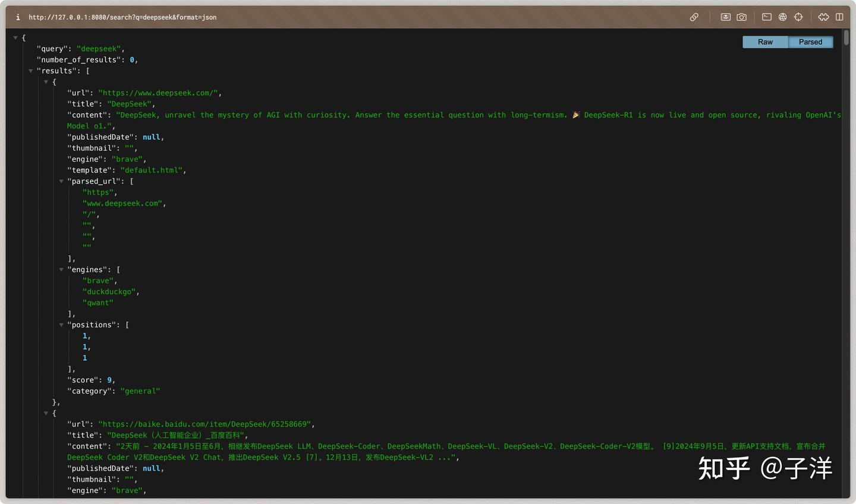Click "www.deepseek.com" in the parsed_url array

click(122, 203)
